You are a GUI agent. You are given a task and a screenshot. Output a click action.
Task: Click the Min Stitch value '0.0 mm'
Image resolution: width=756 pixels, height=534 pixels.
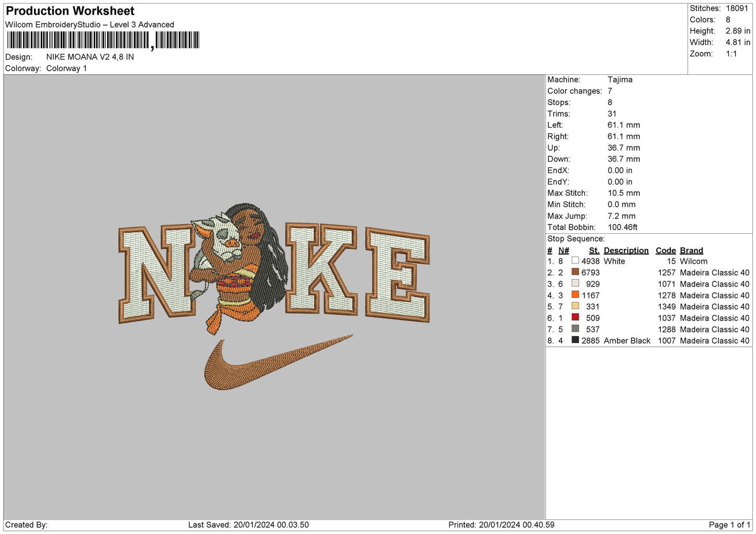622,204
